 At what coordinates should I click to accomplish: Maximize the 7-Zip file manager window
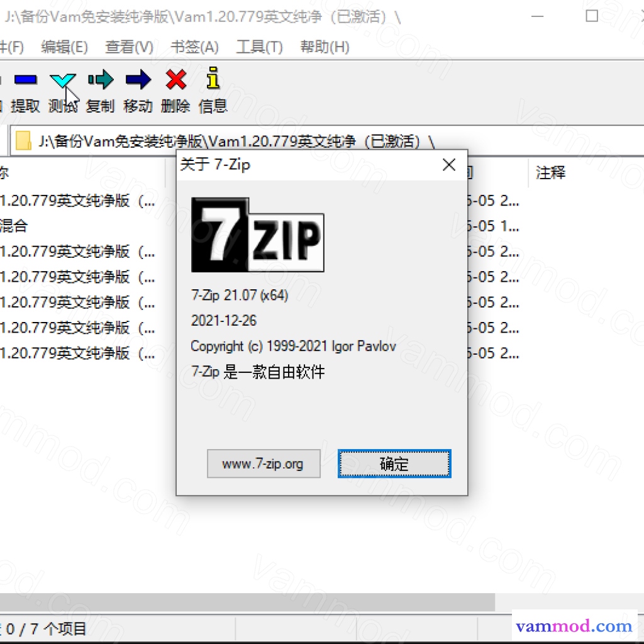pyautogui.click(x=591, y=16)
